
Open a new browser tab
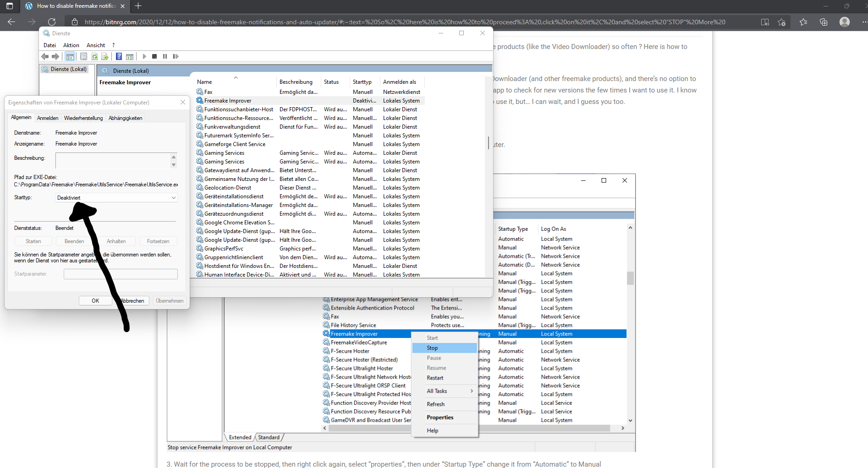138,6
